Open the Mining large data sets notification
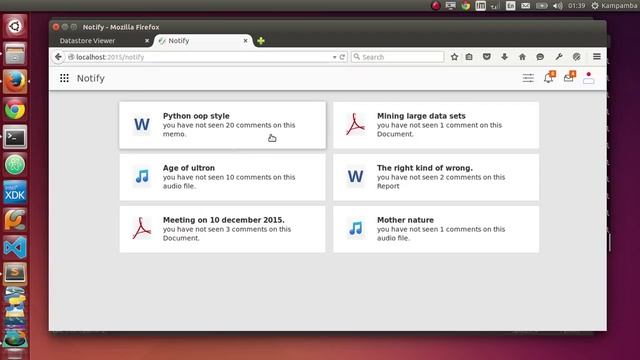640x360 pixels. [x=436, y=125]
